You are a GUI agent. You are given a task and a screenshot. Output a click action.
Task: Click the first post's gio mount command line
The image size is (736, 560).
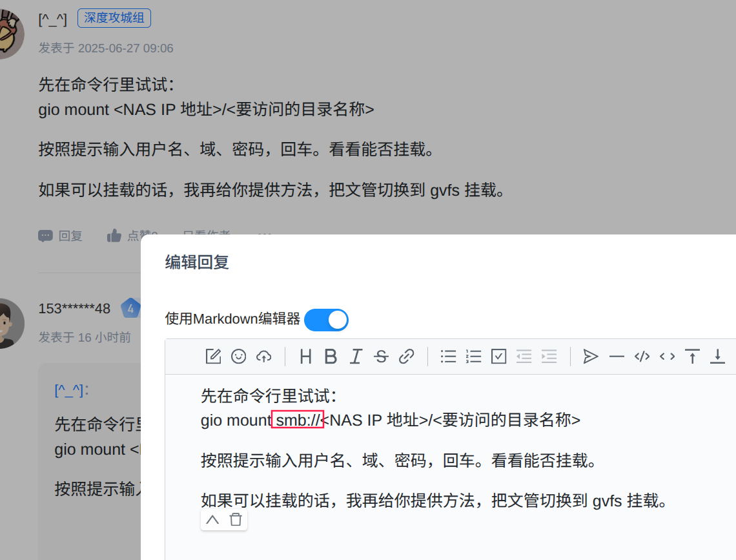point(207,109)
